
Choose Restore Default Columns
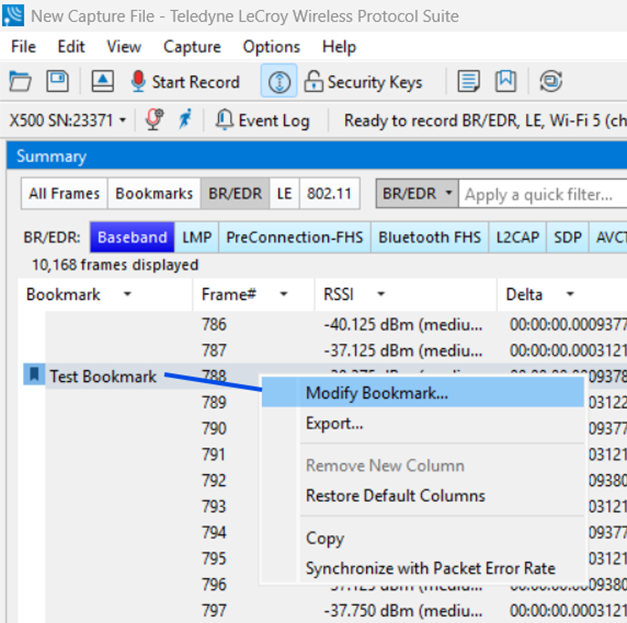click(x=423, y=496)
